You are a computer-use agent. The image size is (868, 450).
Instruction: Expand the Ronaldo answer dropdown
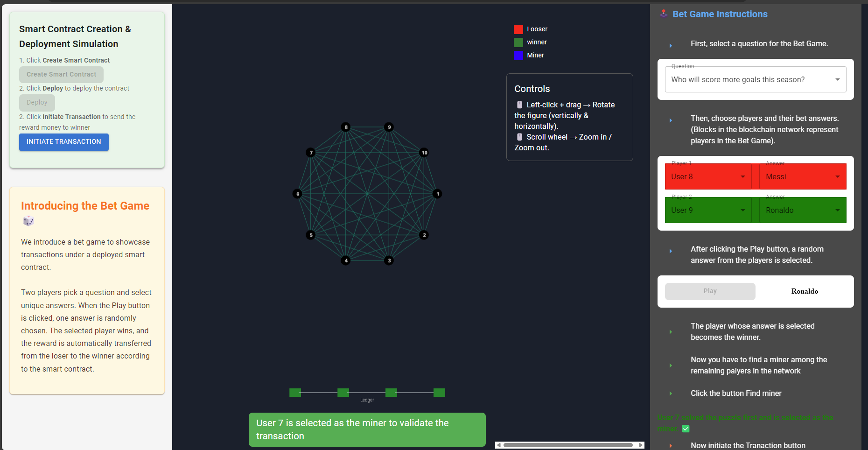[802, 210]
